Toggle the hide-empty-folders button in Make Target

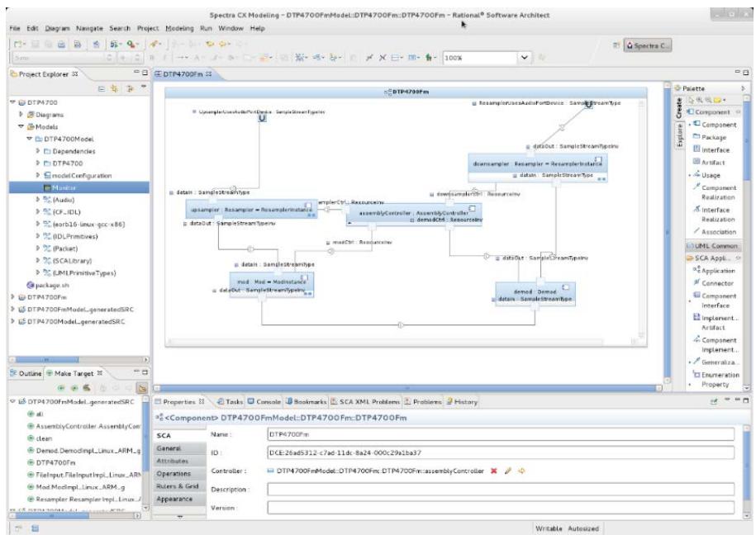coord(142,388)
